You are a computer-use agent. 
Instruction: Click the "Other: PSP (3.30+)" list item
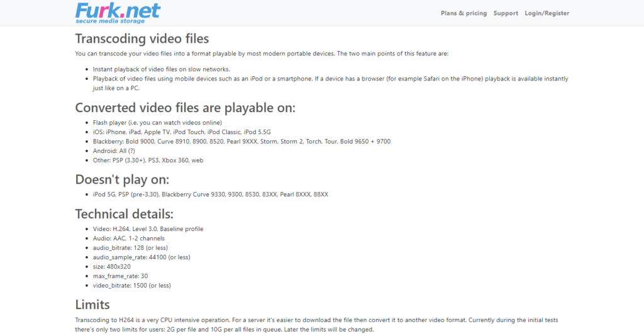pos(148,160)
